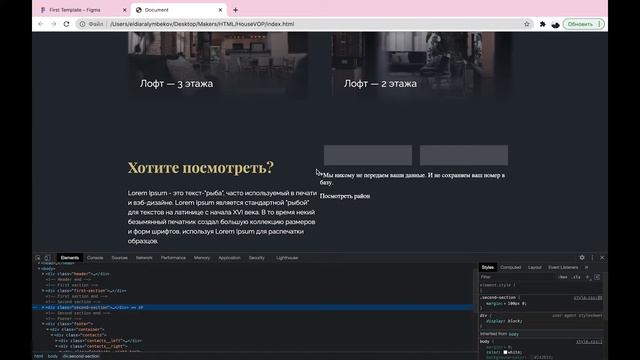The image size is (640, 360).
Task: Click the white color swatch in body rule
Action: tap(505, 352)
